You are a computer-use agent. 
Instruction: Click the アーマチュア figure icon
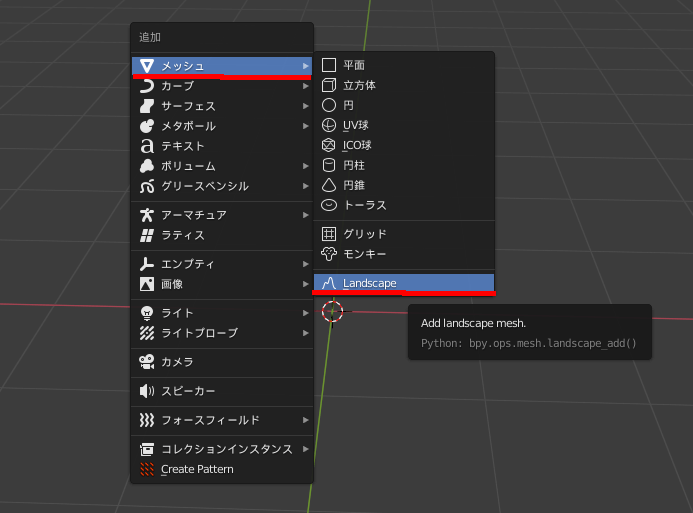[x=147, y=215]
